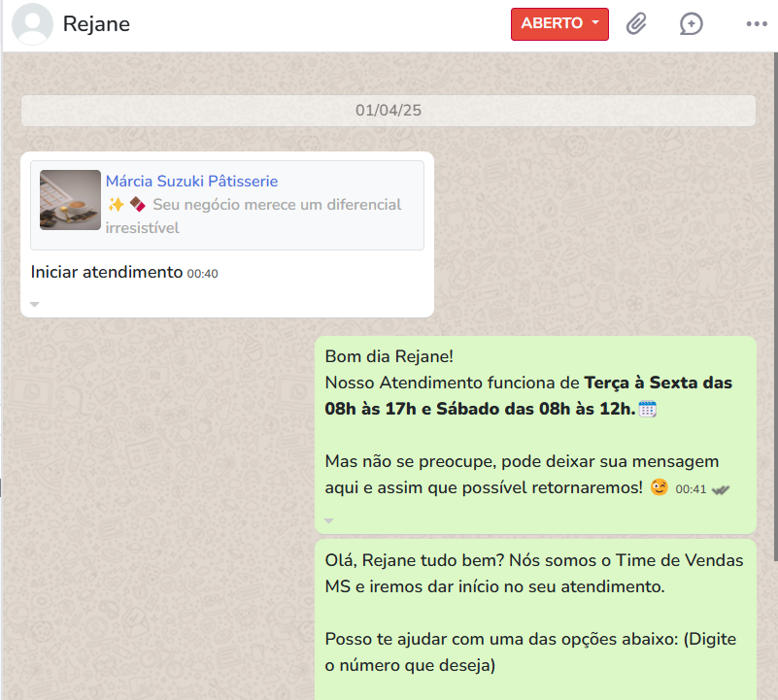
Task: Open Rejane's profile avatar
Action: [33, 23]
